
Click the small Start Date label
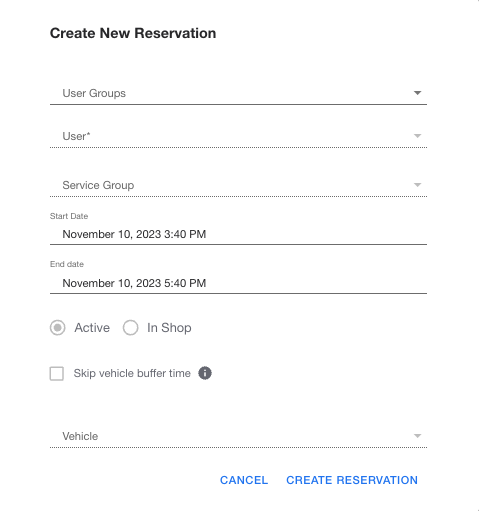[x=69, y=216]
